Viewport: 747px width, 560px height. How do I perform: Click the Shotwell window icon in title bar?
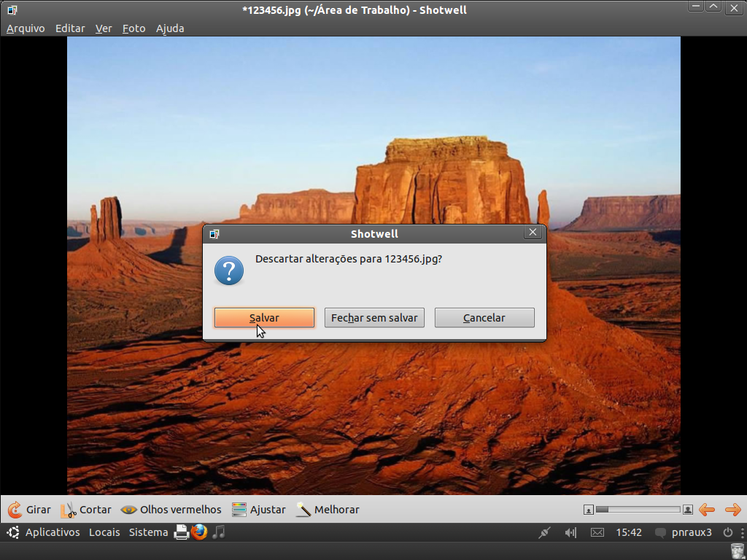point(12,10)
